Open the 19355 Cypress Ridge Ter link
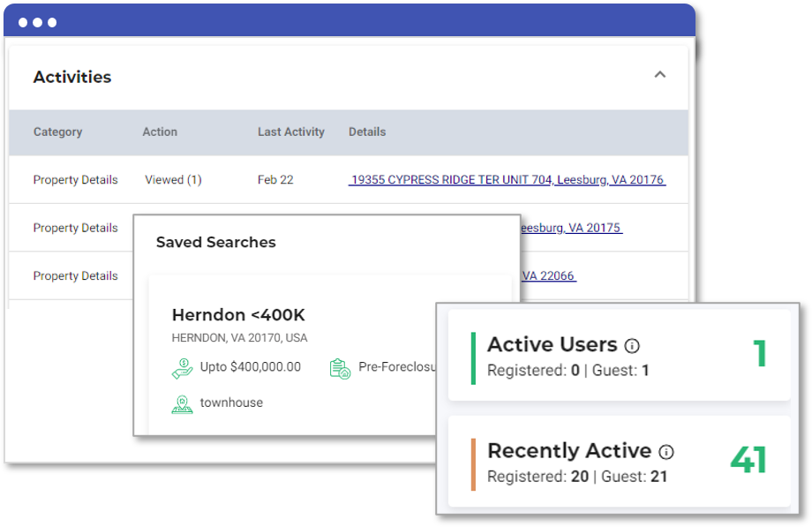This screenshot has height=527, width=812. coord(507,180)
